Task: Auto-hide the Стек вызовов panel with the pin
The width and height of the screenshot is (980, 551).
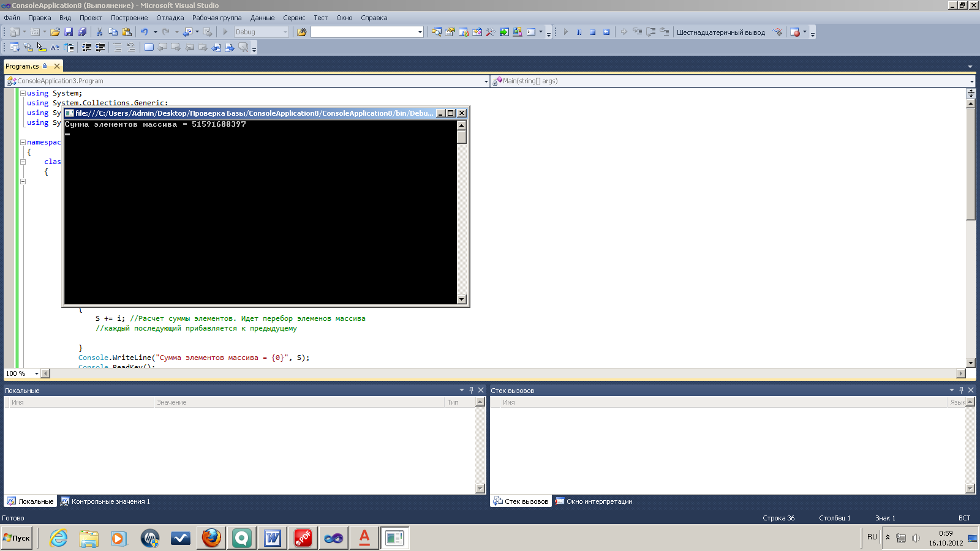Action: (961, 390)
